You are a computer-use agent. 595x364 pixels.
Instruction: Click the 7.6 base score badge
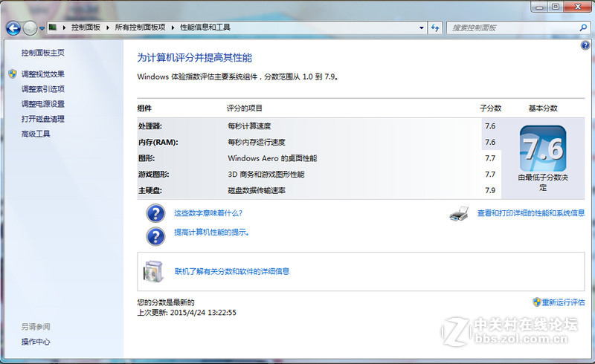pos(543,149)
